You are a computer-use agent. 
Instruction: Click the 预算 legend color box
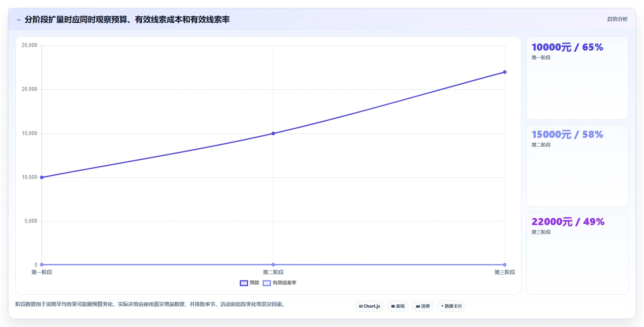(x=244, y=283)
